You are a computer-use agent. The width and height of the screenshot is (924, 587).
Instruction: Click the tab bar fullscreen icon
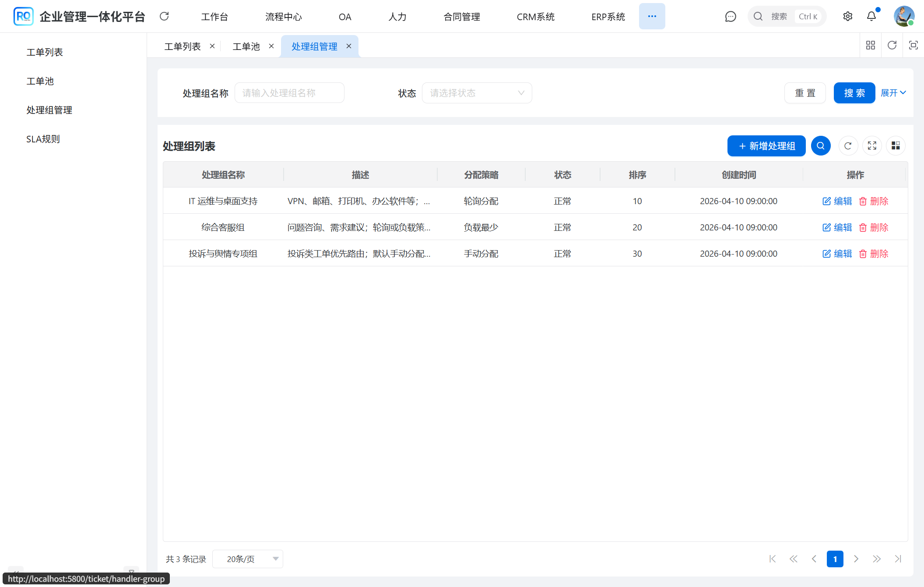pyautogui.click(x=913, y=45)
